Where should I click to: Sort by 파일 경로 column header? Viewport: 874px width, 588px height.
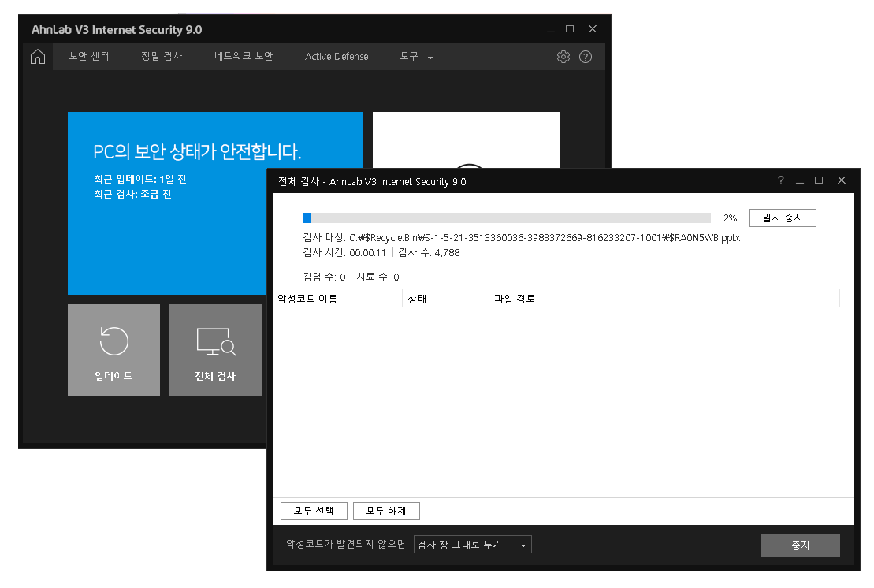[664, 299]
